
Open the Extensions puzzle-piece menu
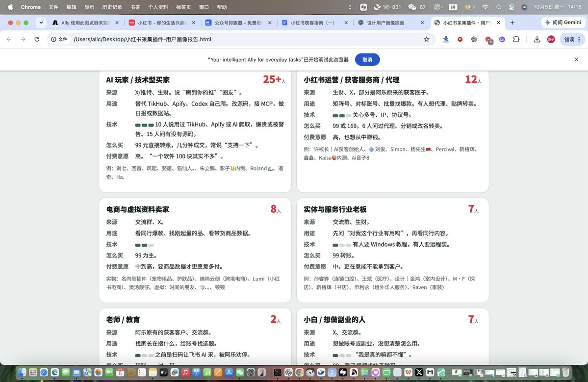(516, 39)
